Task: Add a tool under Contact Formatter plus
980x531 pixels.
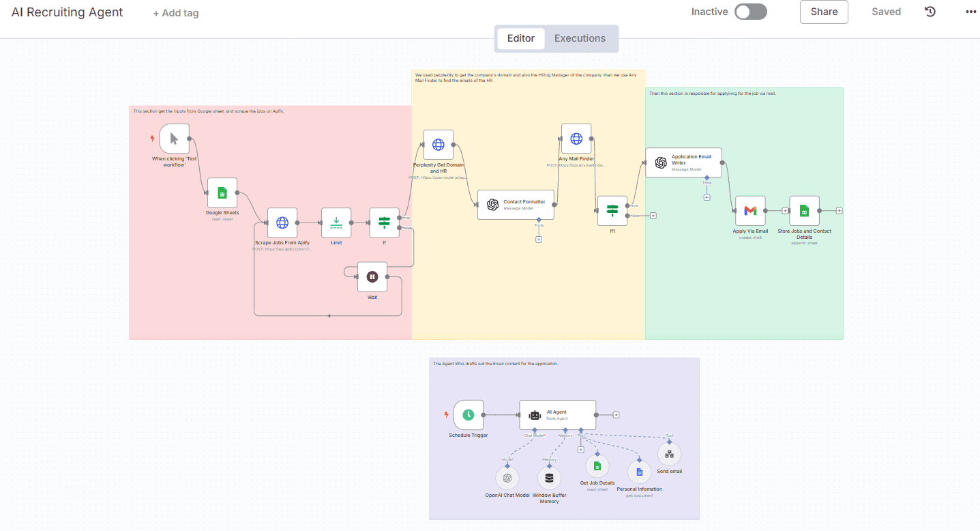Action: [x=539, y=240]
